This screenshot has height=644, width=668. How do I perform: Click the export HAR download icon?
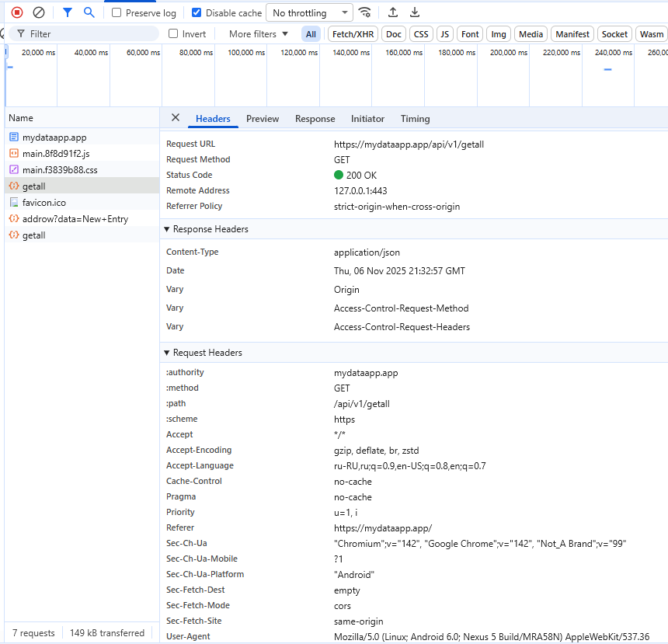coord(415,12)
